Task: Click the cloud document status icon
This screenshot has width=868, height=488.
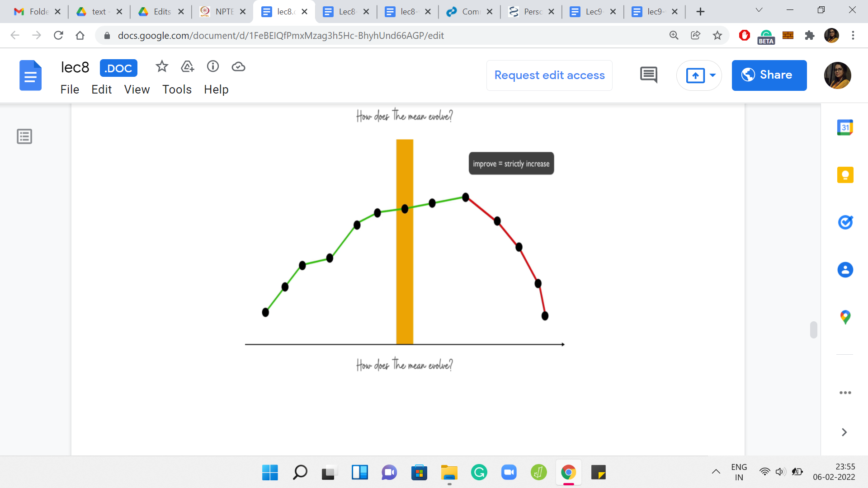Action: point(238,67)
